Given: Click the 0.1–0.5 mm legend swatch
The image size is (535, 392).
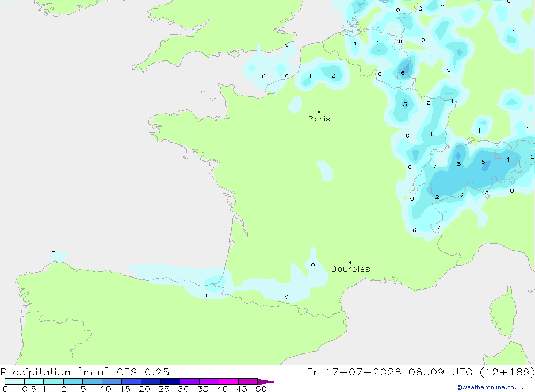Looking at the screenshot, I should [x=14, y=381].
